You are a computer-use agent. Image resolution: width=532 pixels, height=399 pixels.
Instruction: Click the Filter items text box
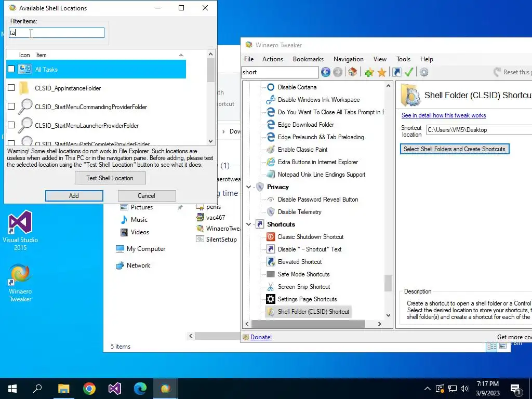[x=56, y=33]
